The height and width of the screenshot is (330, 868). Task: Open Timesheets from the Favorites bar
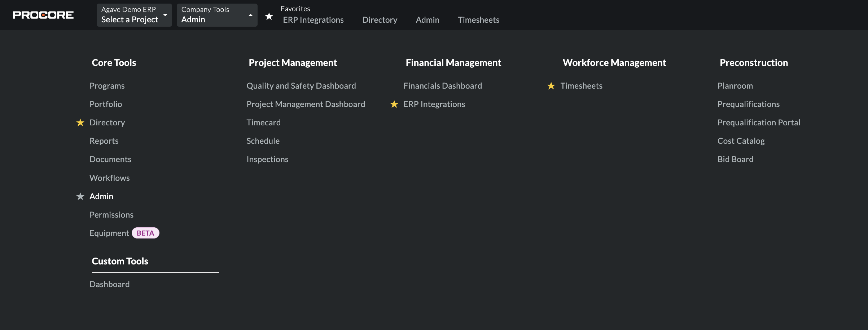pos(478,20)
